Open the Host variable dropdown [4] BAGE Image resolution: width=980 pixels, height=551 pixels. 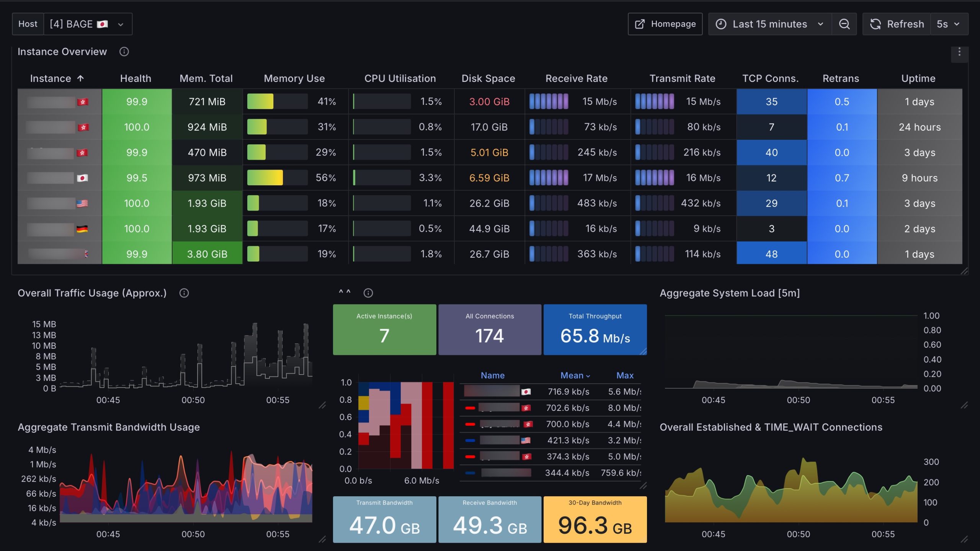pyautogui.click(x=88, y=24)
